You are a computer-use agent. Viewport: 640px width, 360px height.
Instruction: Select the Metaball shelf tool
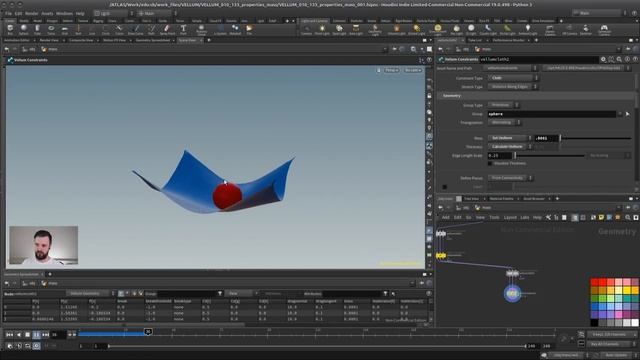pyautogui.click(x=235, y=29)
